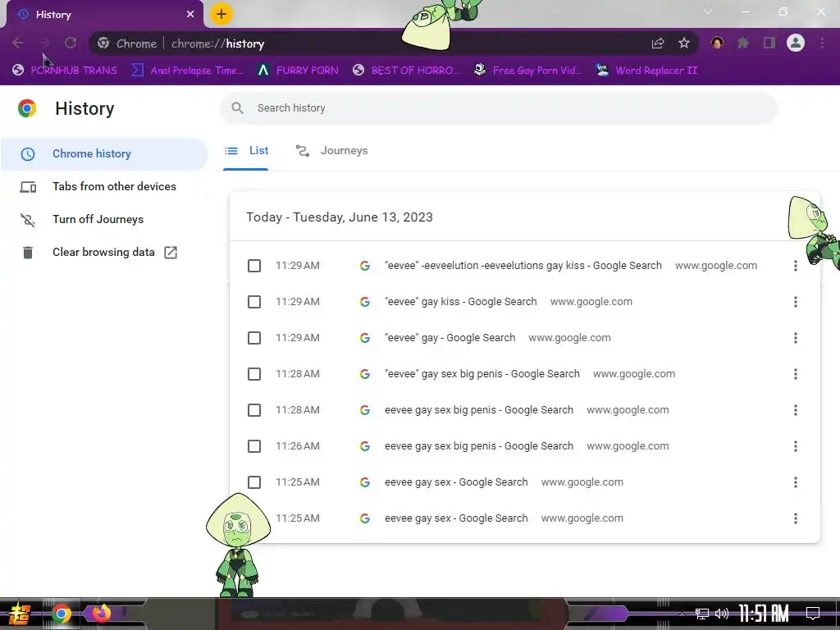Open more actions for "eevee" gay kiss entry

click(796, 302)
